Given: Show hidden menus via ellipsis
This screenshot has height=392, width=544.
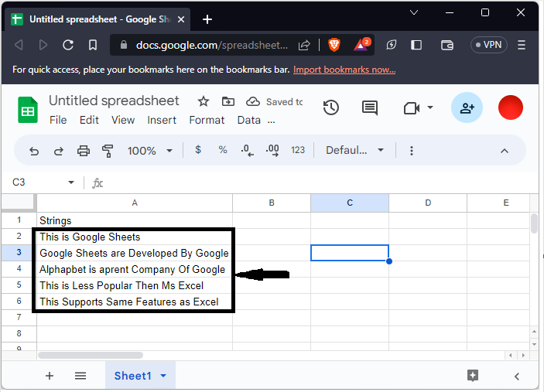Looking at the screenshot, I should 272,121.
